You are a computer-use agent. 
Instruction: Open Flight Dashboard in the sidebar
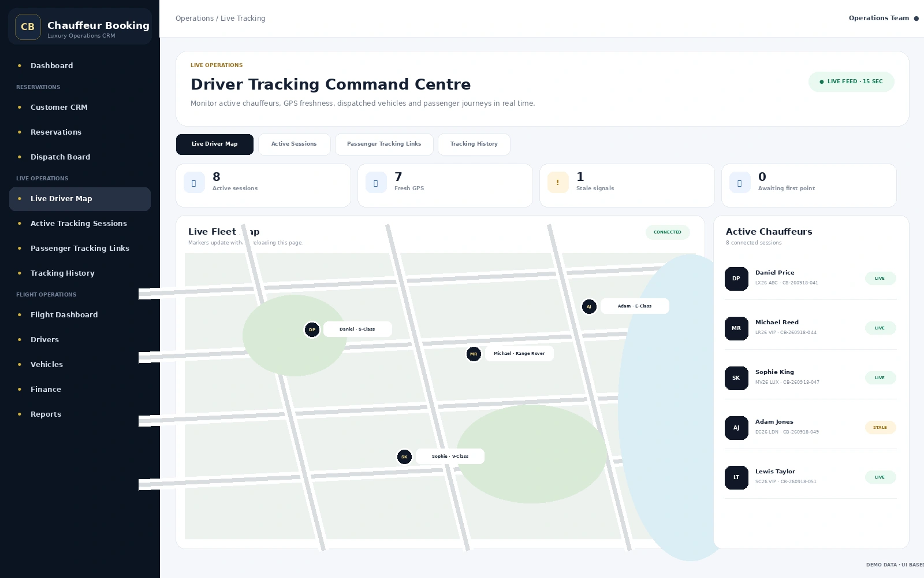[80, 315]
